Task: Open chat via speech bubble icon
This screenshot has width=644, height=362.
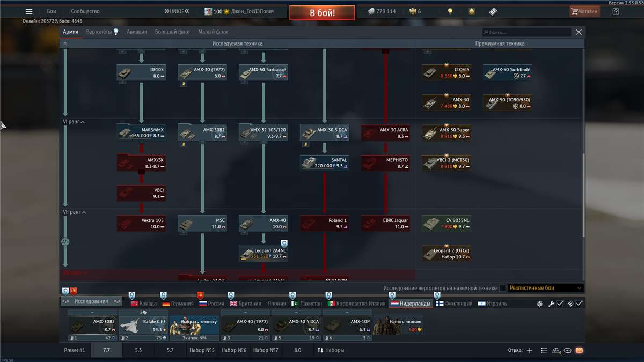Action: 567,350
